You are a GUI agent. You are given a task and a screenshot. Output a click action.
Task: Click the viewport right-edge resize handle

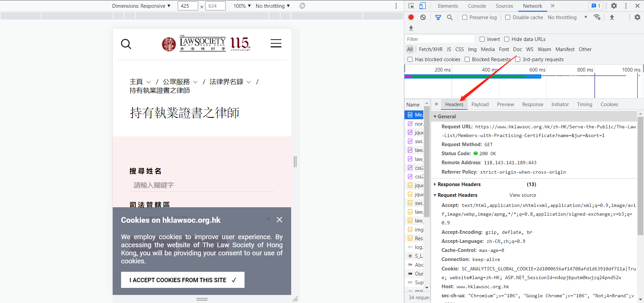pyautogui.click(x=295, y=162)
